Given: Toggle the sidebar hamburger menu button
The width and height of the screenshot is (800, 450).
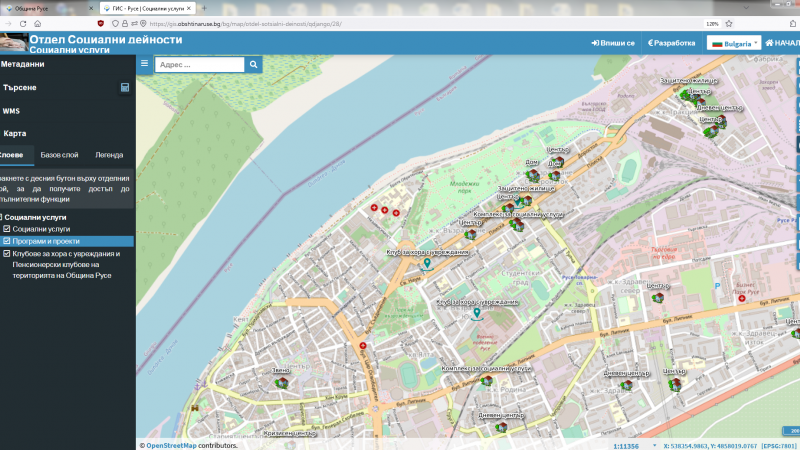Looking at the screenshot, I should pyautogui.click(x=144, y=64).
